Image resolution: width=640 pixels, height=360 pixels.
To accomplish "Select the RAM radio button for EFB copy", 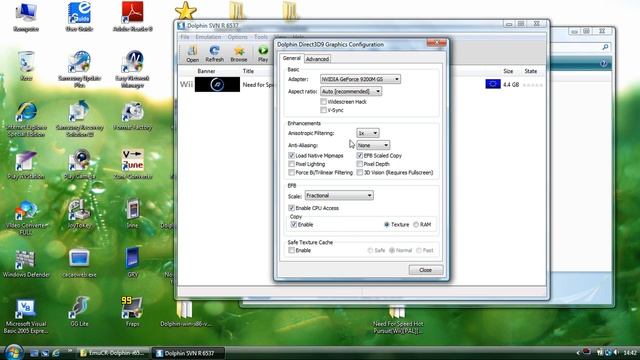I will [416, 224].
